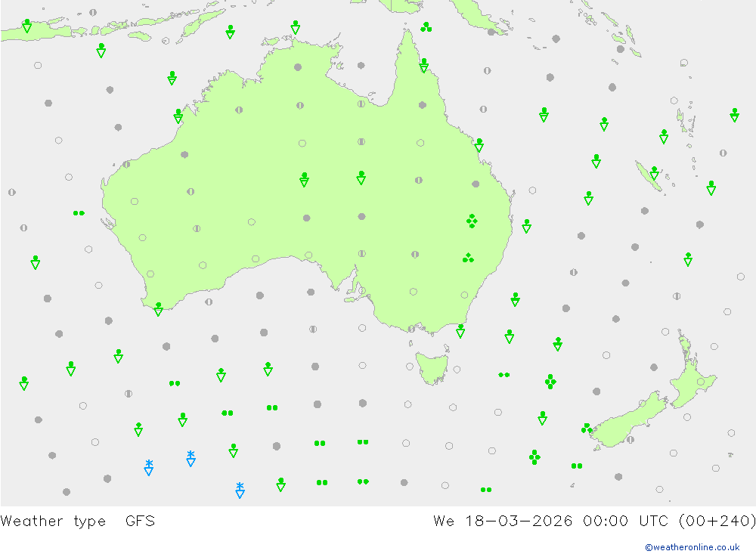Select the 'GFS' model label

click(x=140, y=521)
